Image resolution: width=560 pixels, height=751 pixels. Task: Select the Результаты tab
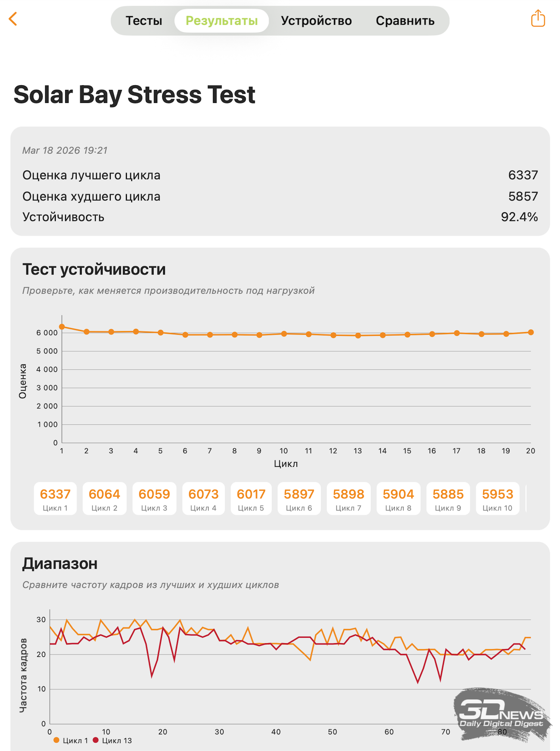(221, 21)
